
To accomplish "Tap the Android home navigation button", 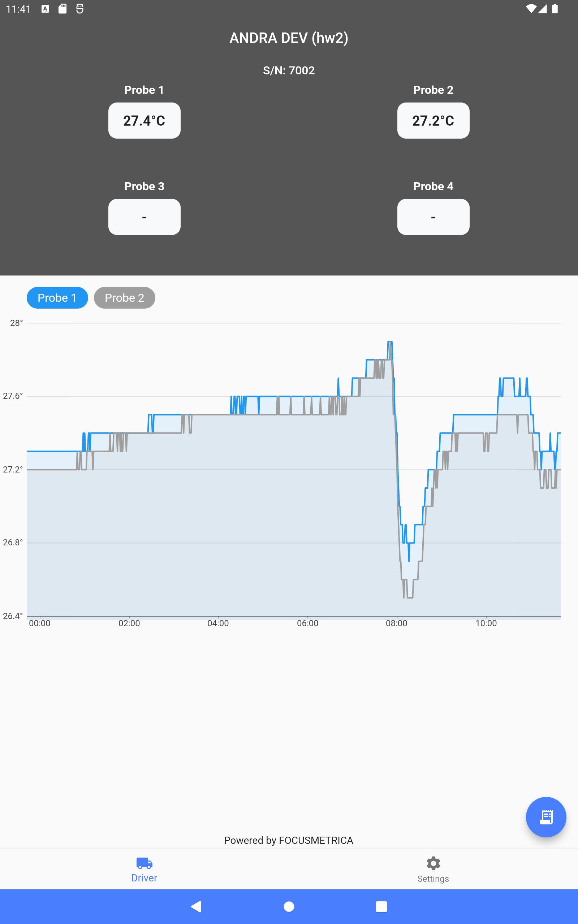I will (x=289, y=906).
